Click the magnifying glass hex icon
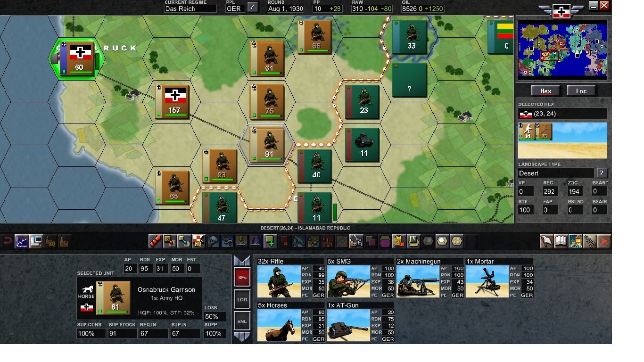The height and width of the screenshot is (362, 644). click(x=442, y=241)
